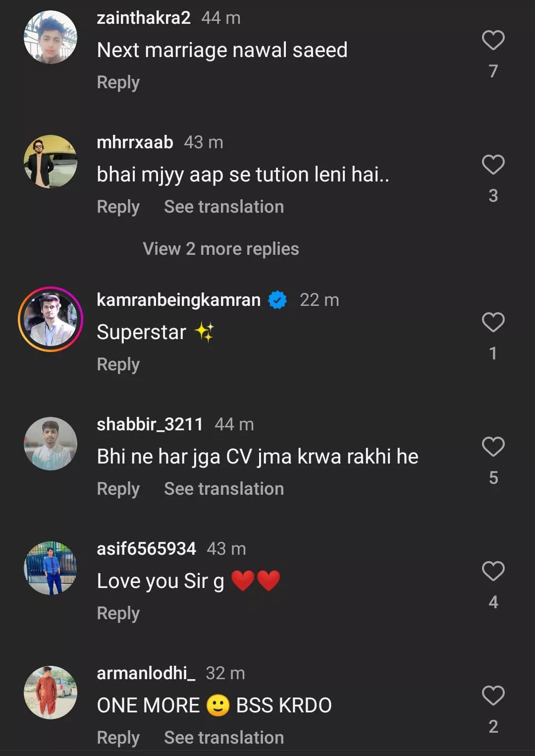
Task: Tap heart on mhrrxaab's tuition comment
Action: (x=493, y=165)
